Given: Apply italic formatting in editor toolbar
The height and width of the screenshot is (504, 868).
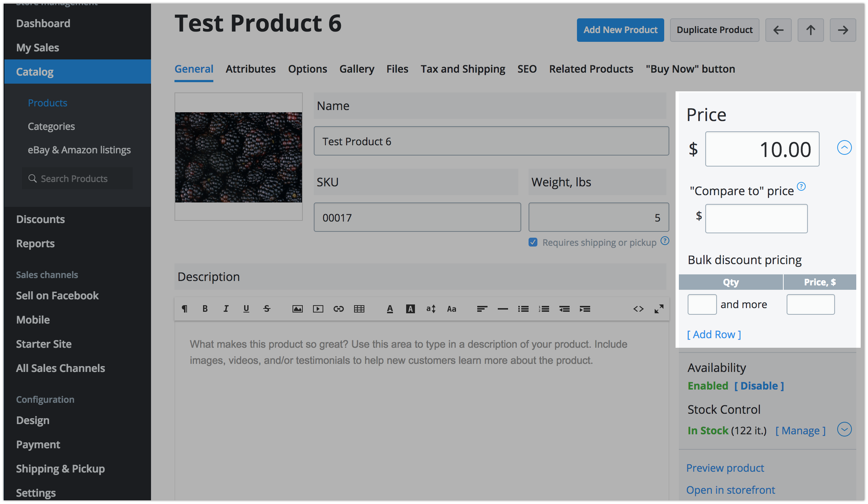Looking at the screenshot, I should (x=226, y=309).
